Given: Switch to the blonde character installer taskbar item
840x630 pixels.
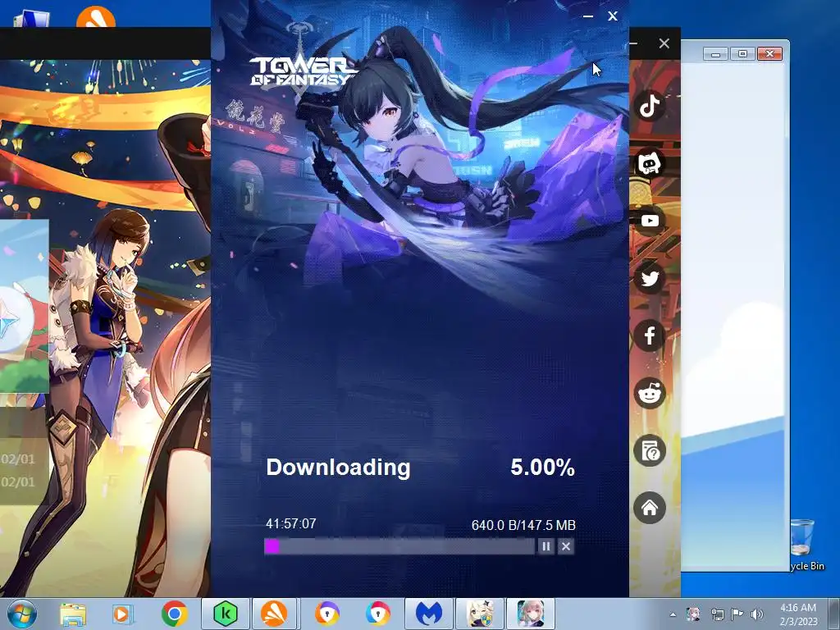Looking at the screenshot, I should (x=480, y=614).
